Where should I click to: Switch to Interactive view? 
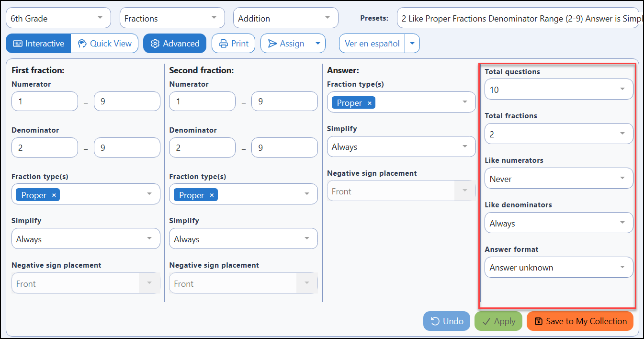(x=38, y=44)
